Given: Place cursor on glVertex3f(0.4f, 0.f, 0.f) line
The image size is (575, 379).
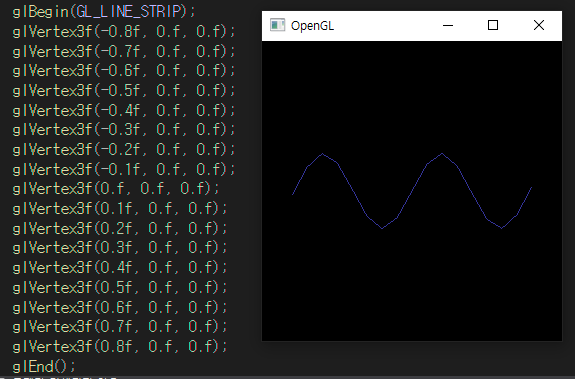Looking at the screenshot, I should (120, 268).
